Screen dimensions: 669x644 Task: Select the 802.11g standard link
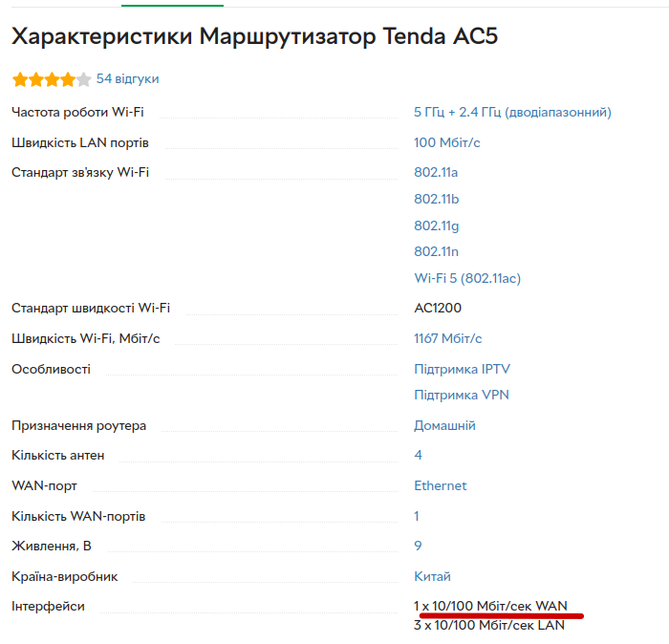click(x=436, y=225)
